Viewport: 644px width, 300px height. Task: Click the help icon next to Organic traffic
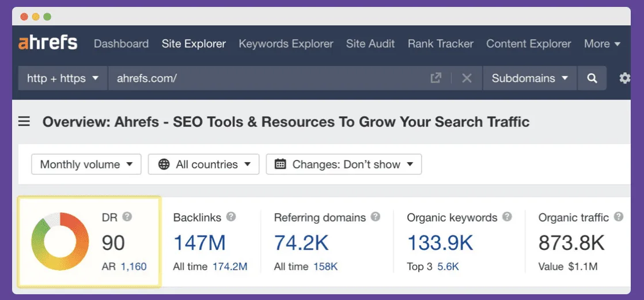(x=619, y=216)
